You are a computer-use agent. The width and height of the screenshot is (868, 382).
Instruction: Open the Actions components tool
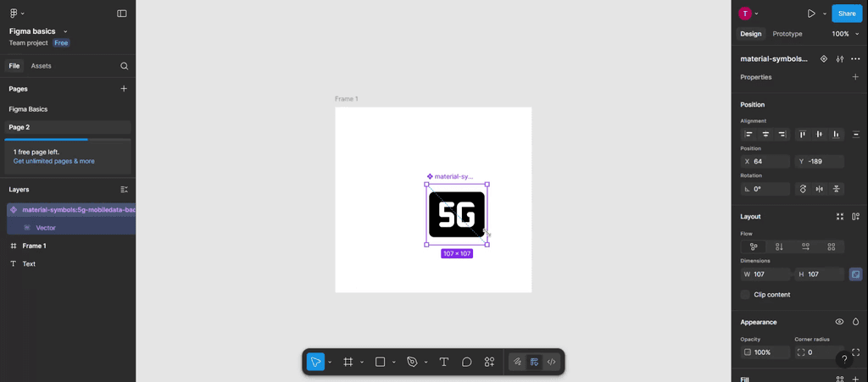[x=489, y=363]
